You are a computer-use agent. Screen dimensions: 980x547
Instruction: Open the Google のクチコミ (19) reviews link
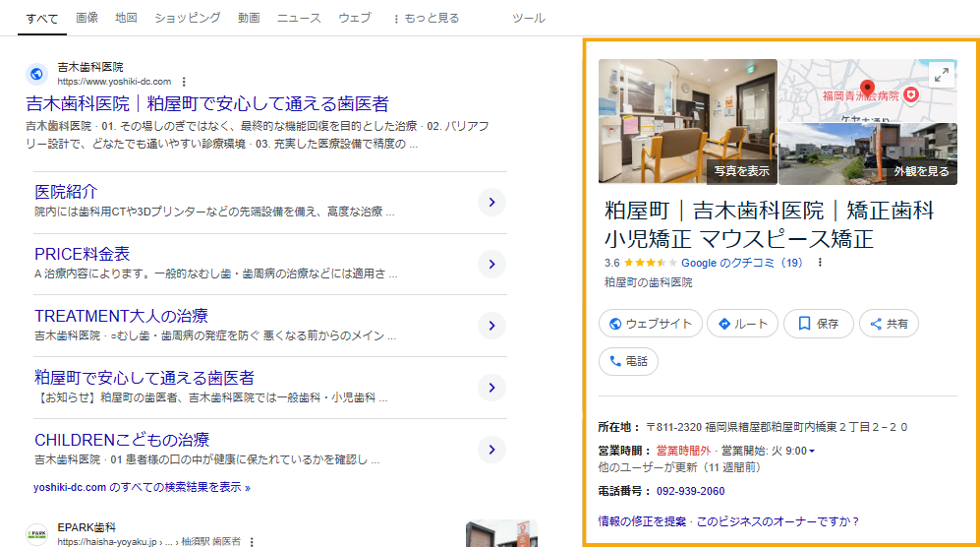[x=742, y=263]
